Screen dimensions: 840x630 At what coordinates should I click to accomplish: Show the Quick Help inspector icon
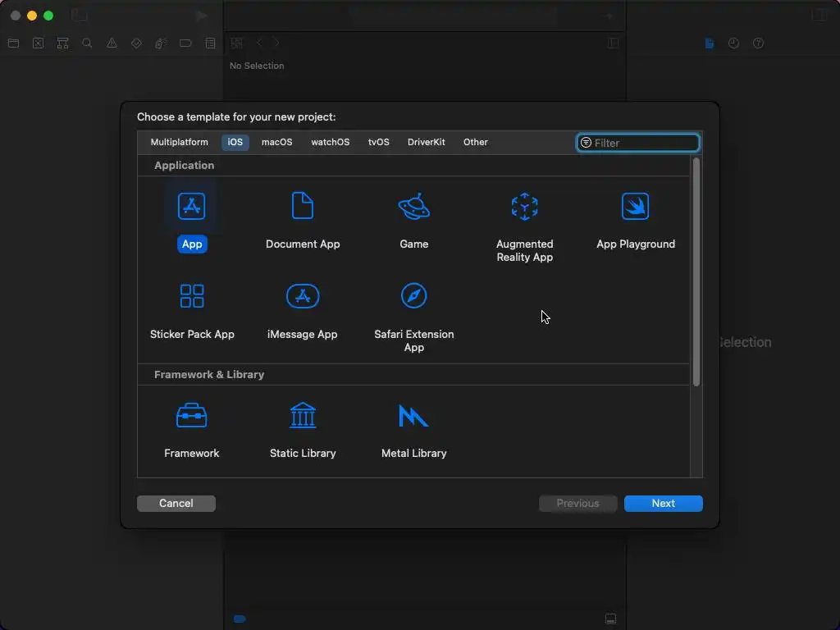pyautogui.click(x=758, y=43)
